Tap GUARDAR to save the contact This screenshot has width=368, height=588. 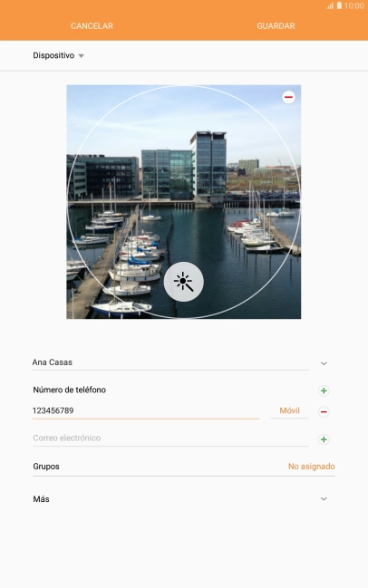(x=276, y=26)
